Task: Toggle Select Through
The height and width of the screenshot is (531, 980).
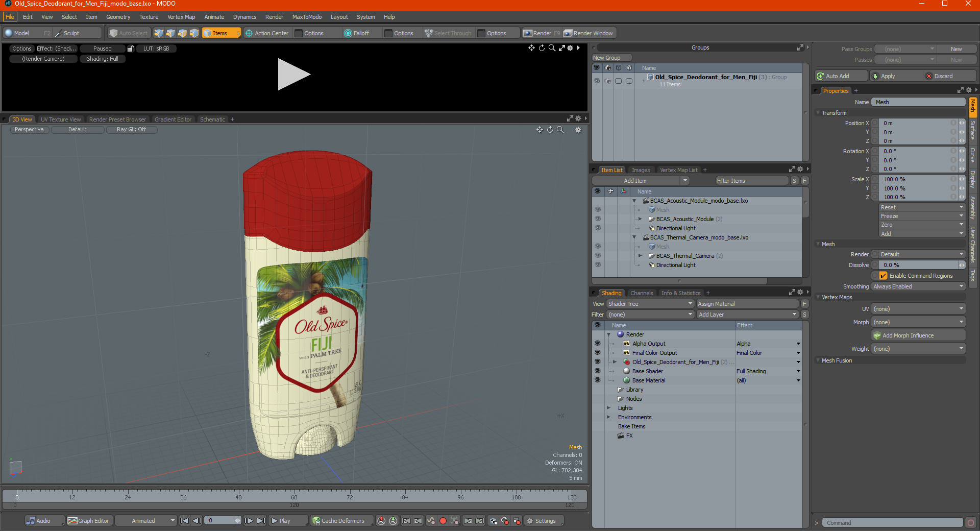Action: click(x=448, y=33)
